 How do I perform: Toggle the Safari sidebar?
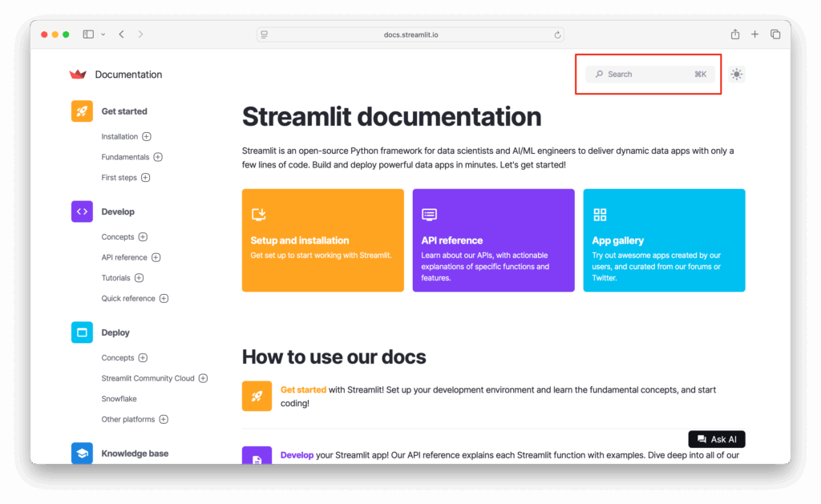tap(88, 34)
